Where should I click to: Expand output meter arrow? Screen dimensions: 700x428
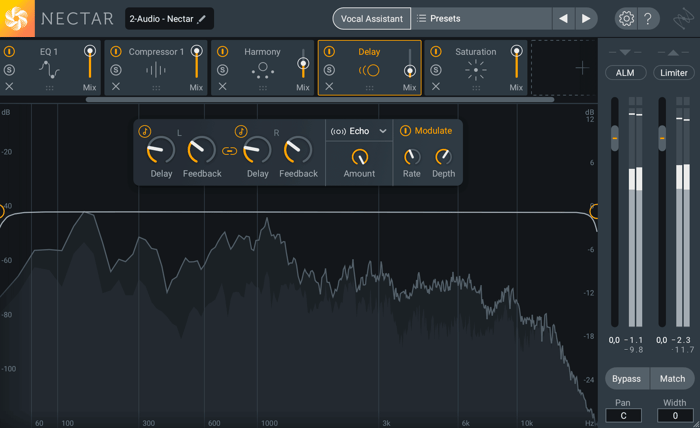(x=673, y=53)
